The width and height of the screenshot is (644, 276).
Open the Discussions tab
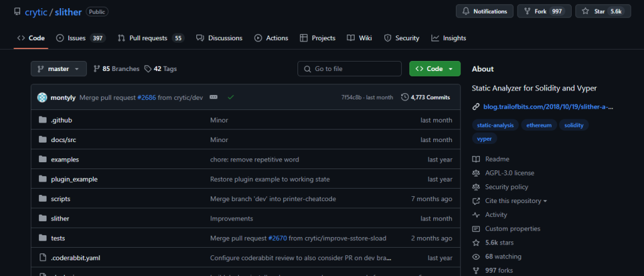(219, 38)
